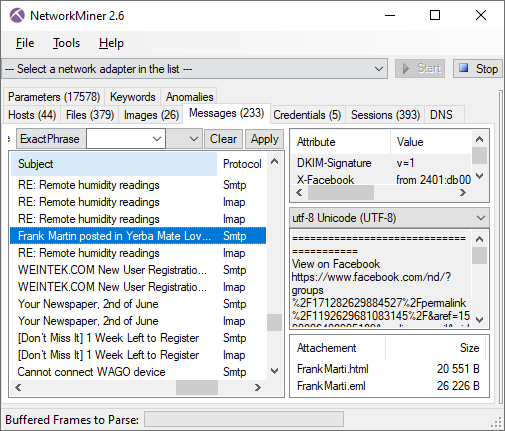The image size is (505, 431).
Task: Click message list scroll-down arrow
Action: [x=274, y=371]
